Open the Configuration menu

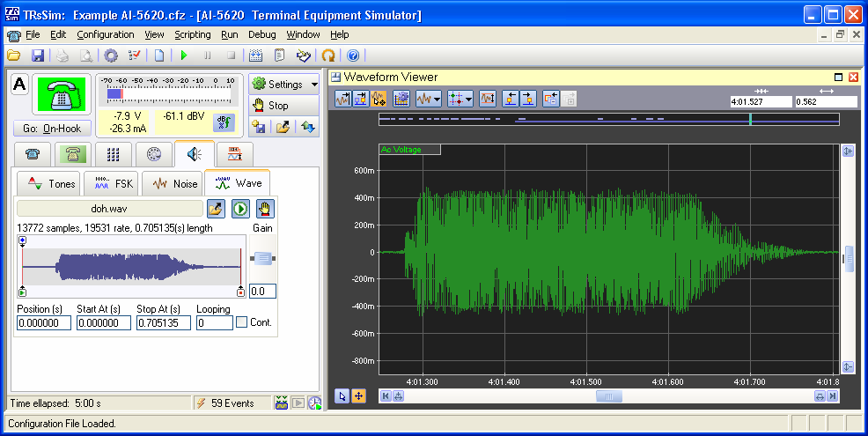[x=105, y=34]
